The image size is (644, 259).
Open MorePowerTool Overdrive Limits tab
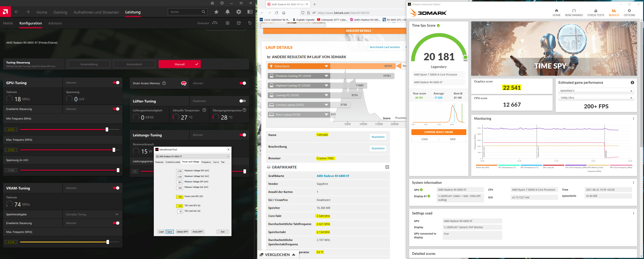coord(172,162)
